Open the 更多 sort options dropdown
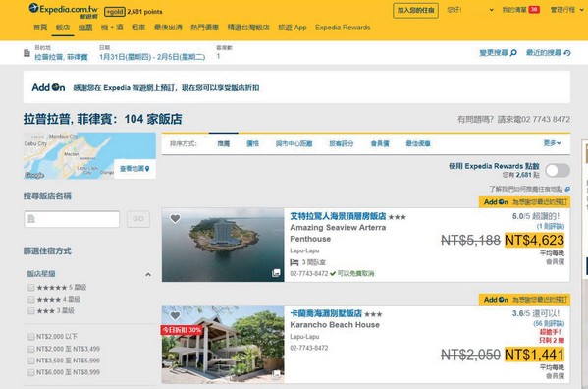This screenshot has height=389, width=588. [552, 143]
